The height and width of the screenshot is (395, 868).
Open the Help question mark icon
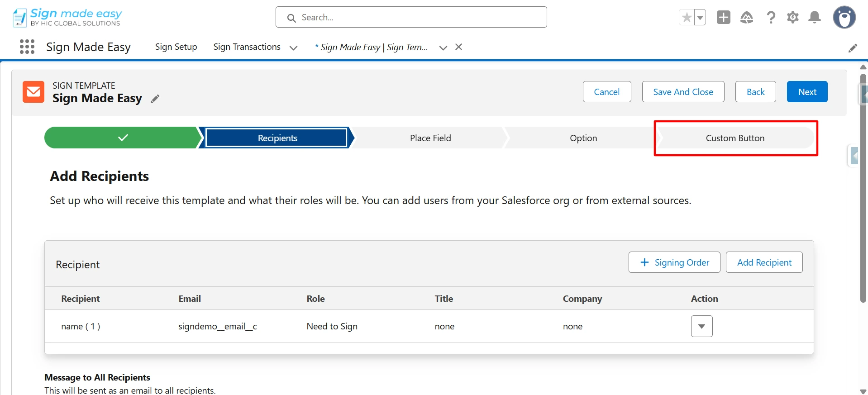[x=771, y=17]
